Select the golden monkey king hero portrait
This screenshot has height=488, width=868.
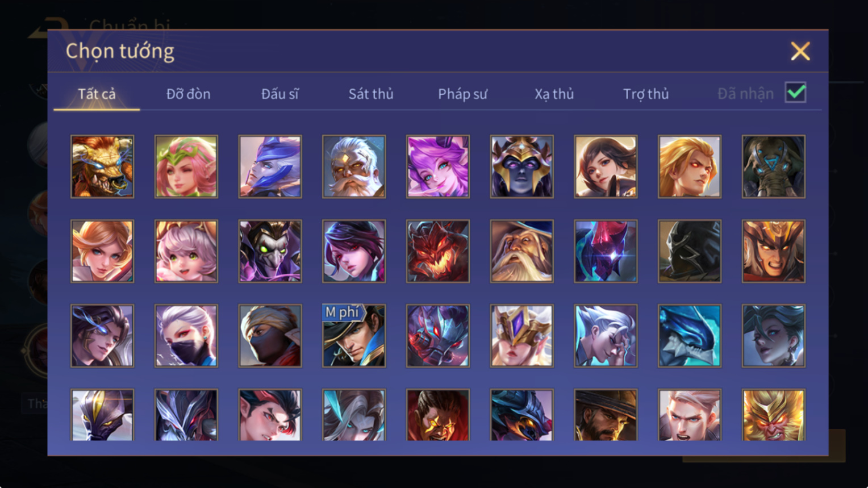tap(774, 415)
